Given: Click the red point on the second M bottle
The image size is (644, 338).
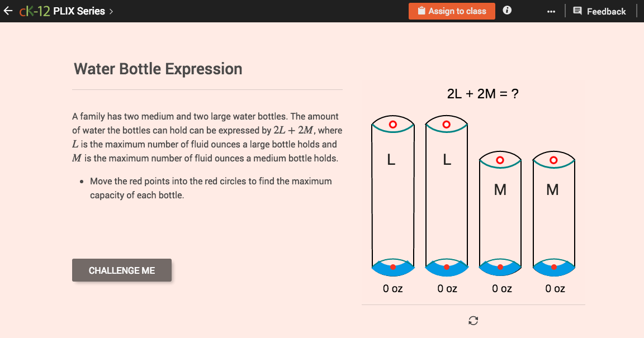Looking at the screenshot, I should (x=553, y=266).
